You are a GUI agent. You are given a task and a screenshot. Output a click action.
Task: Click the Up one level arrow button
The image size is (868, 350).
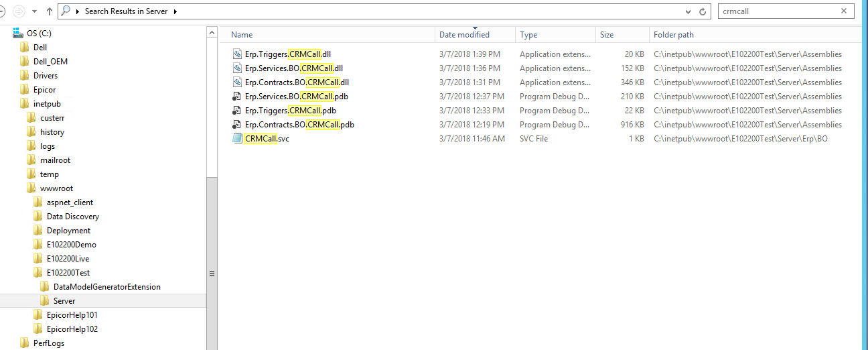(x=50, y=11)
